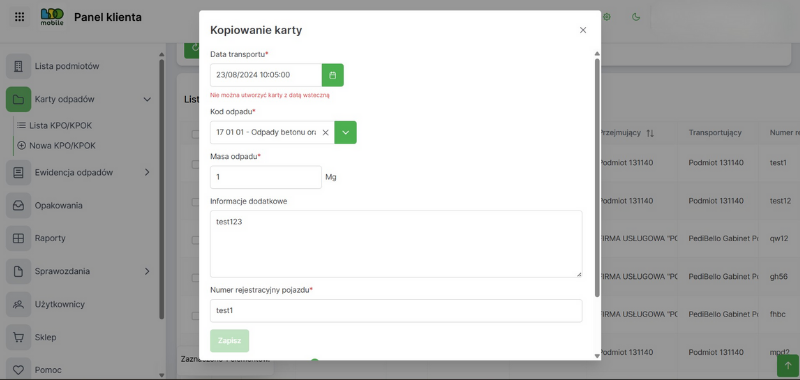This screenshot has width=800, height=380.
Task: Click the Lista podmiotów building icon
Action: pyautogui.click(x=18, y=66)
